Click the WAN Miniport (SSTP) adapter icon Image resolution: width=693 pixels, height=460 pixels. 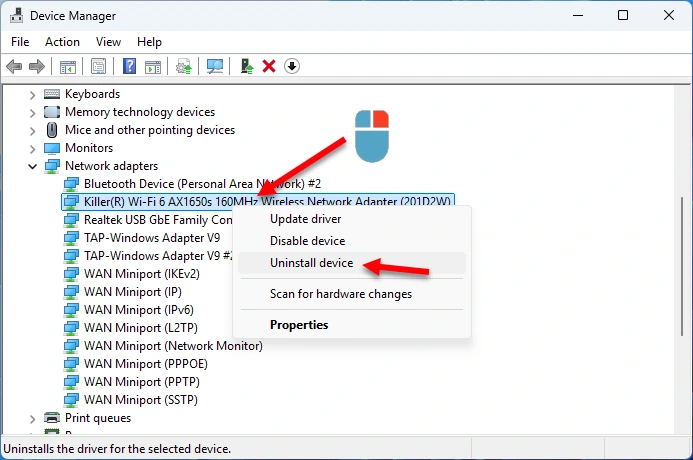pos(71,400)
